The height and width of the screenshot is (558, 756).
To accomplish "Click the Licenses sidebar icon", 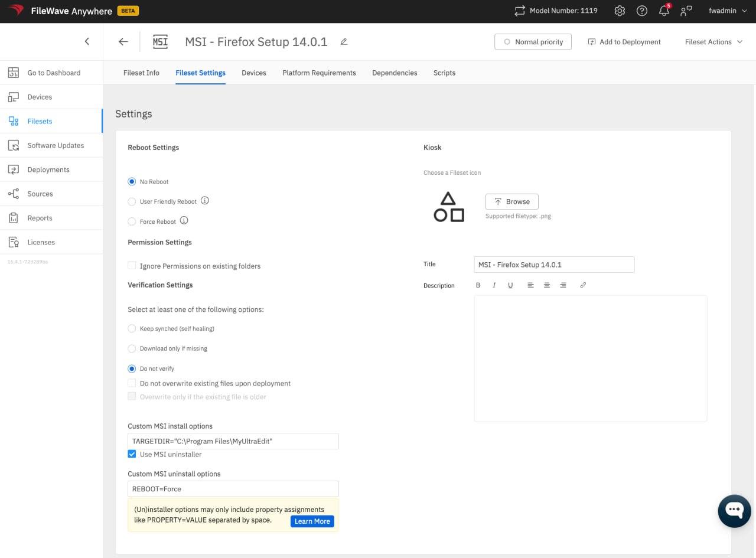I will pyautogui.click(x=14, y=242).
